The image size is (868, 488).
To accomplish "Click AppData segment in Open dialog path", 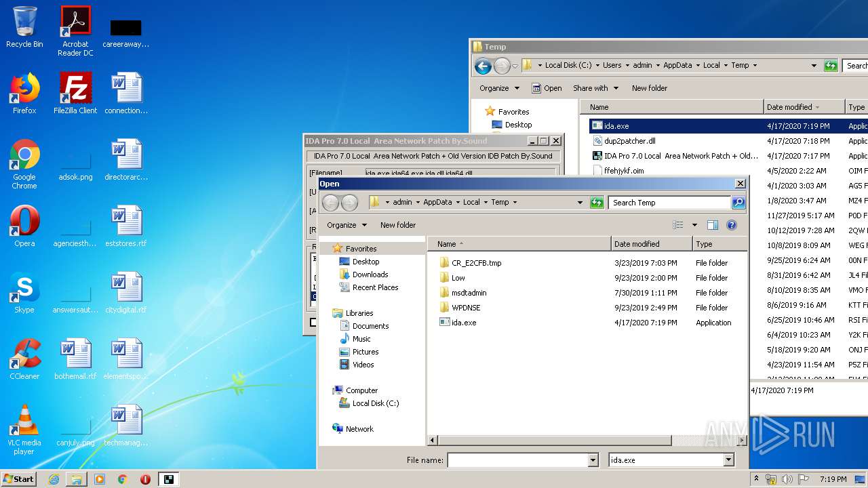I will tap(437, 203).
